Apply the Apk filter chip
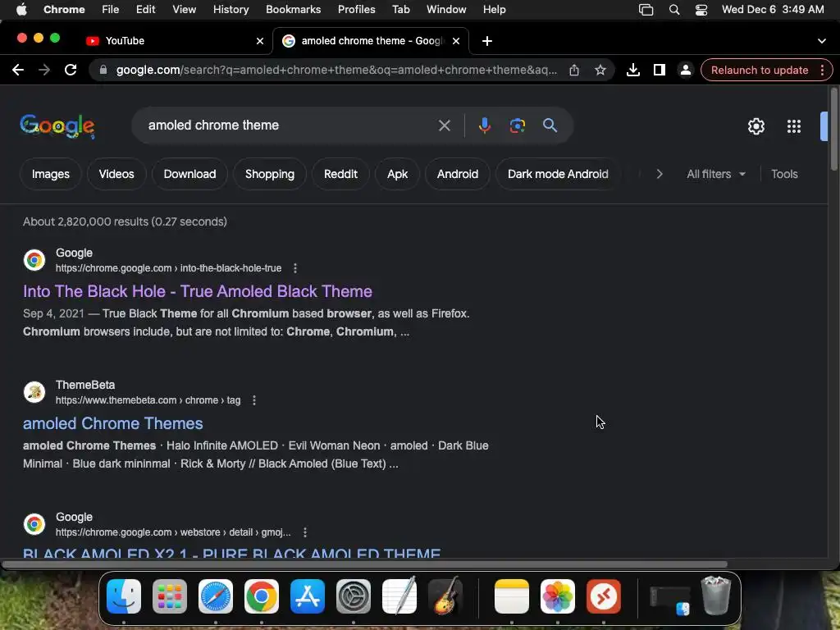The width and height of the screenshot is (840, 630). pos(398,174)
